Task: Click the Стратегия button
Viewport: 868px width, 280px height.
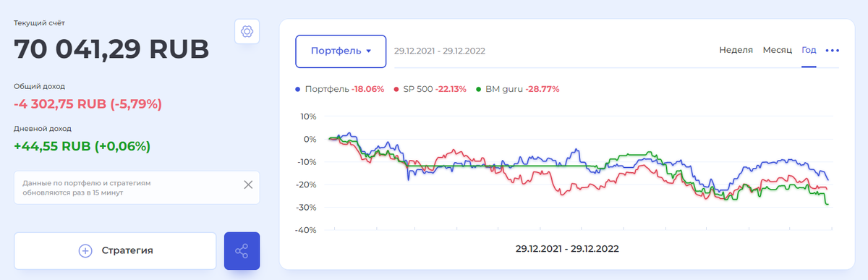Action: tap(115, 251)
